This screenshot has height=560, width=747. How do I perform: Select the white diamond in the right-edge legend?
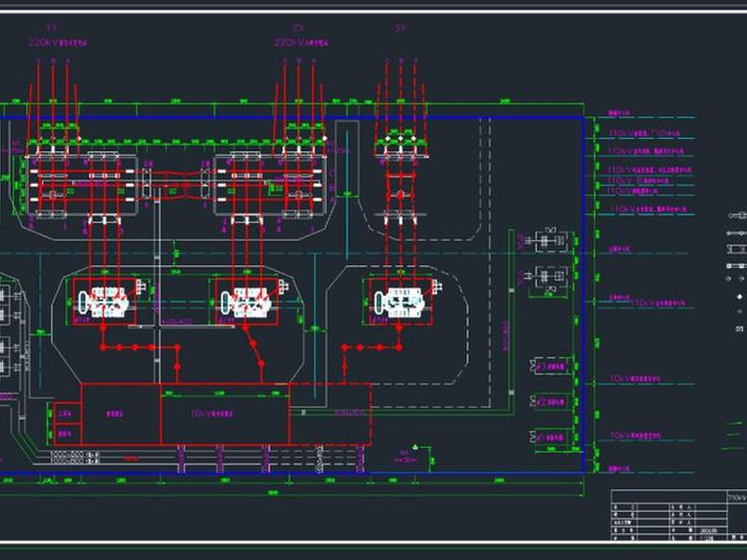pos(740,296)
